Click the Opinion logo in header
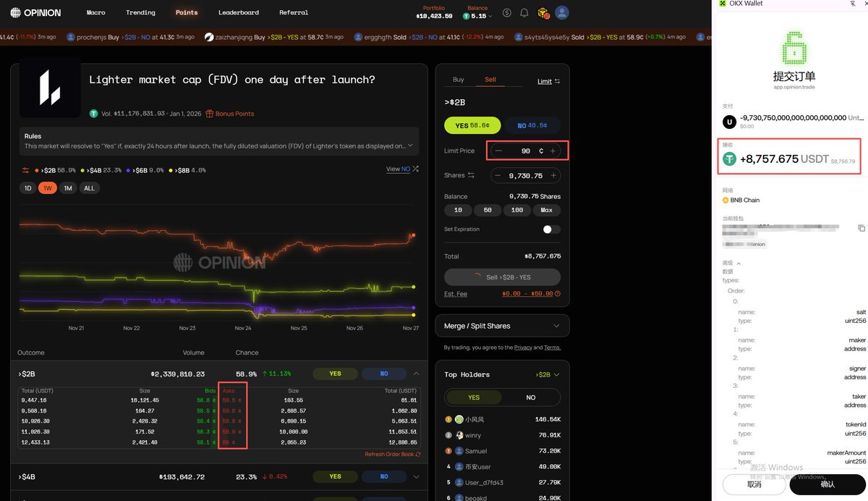 [35, 12]
